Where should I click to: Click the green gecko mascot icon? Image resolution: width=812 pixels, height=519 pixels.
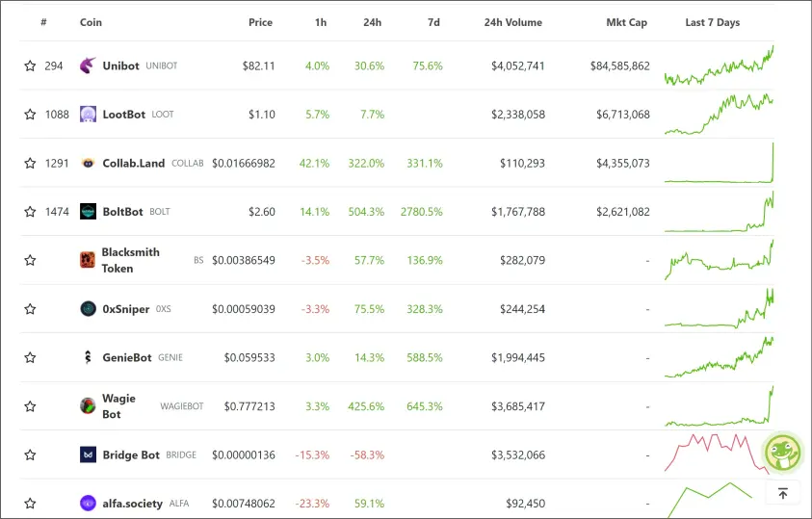pyautogui.click(x=782, y=453)
